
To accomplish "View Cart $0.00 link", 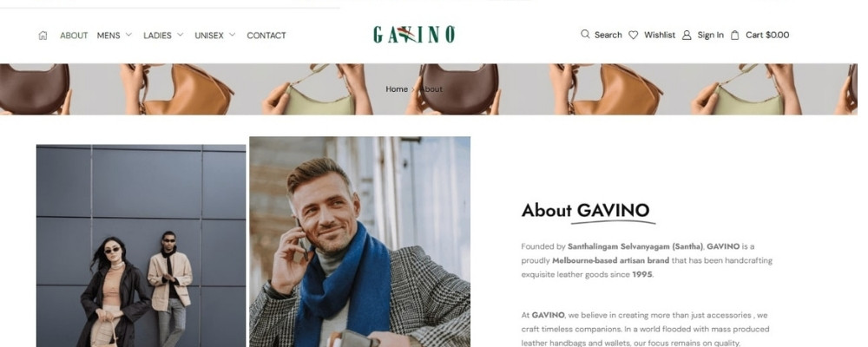I will coord(767,35).
